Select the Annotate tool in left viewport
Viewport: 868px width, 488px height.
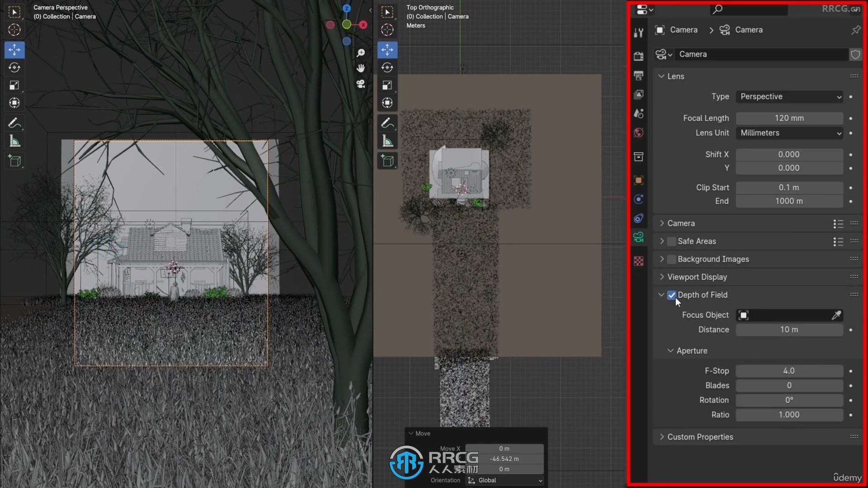pos(14,123)
